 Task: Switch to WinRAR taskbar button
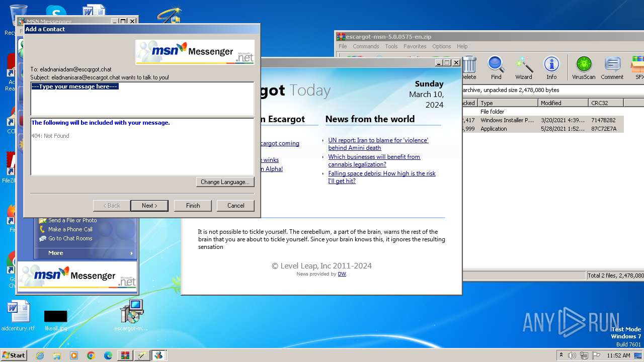(125, 355)
